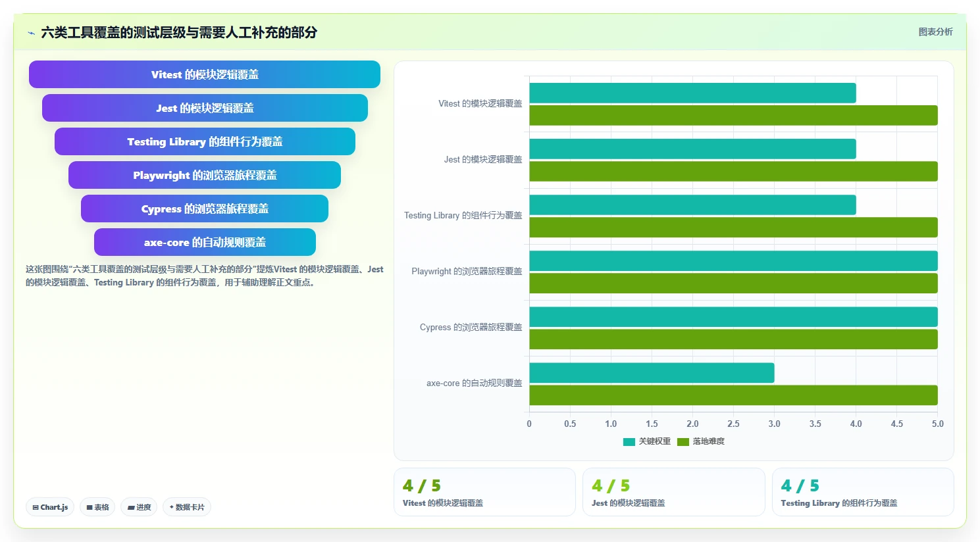Select the axe-core 的自动规则覆盖 funnel bar
This screenshot has width=980, height=542.
(205, 242)
